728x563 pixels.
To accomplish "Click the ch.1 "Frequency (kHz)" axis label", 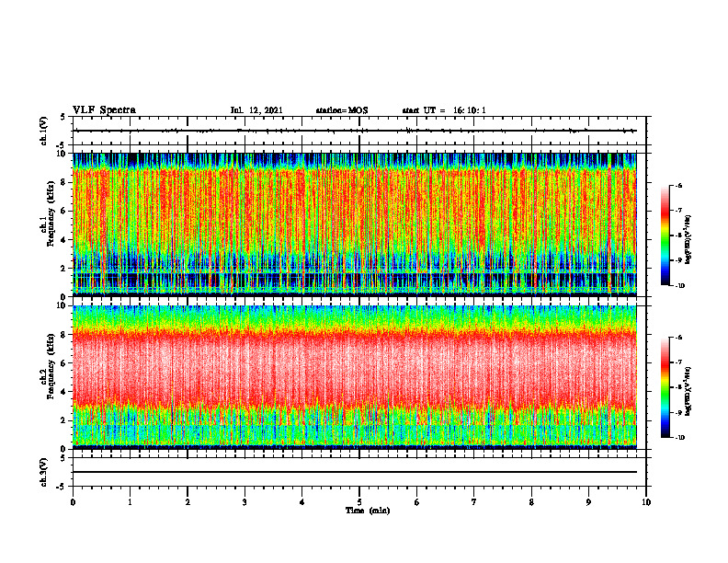I will pos(51,213).
